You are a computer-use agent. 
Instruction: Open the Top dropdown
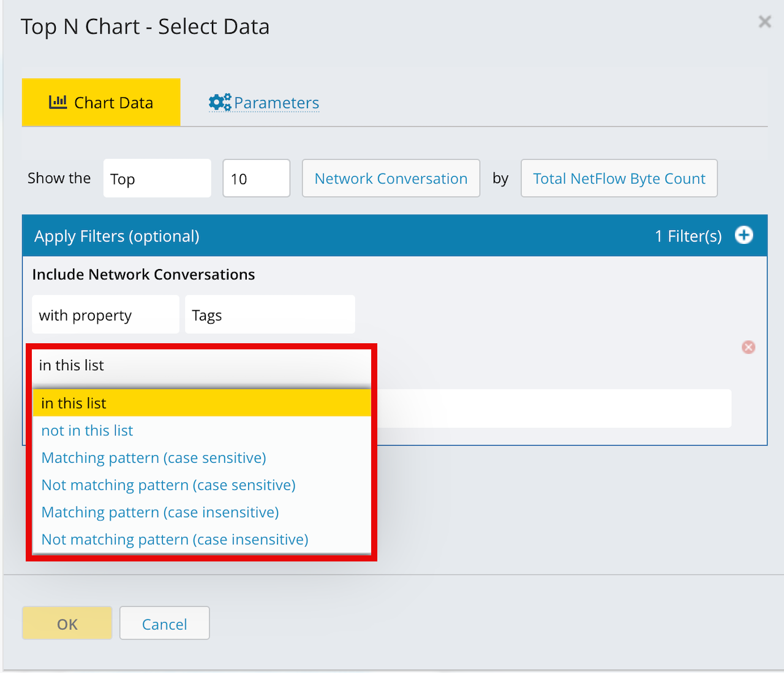click(157, 178)
